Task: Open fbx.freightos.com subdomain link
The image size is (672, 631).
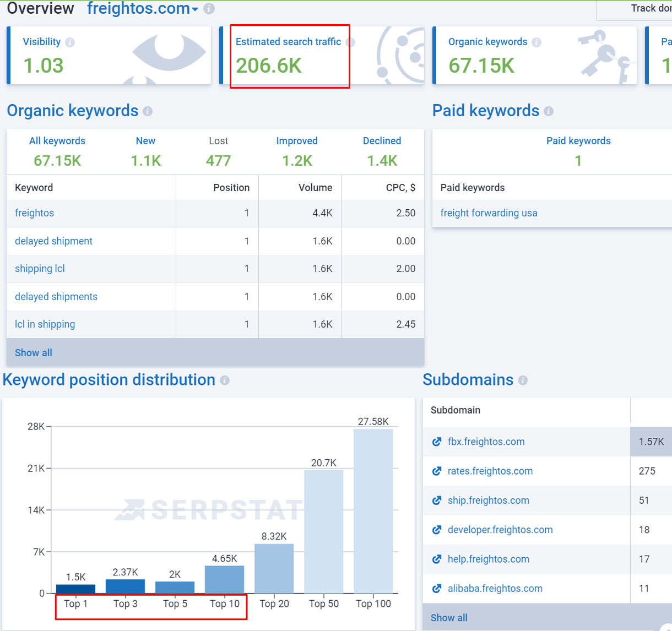Action: pos(486,442)
